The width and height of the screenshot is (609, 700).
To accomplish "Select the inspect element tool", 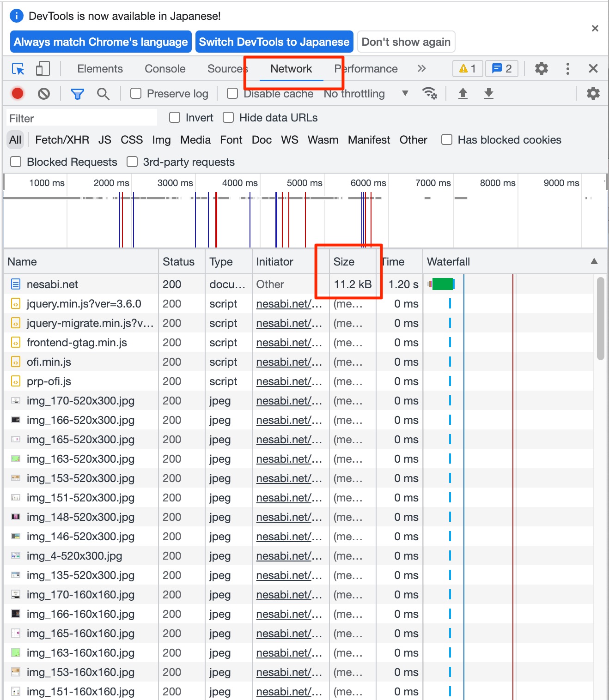I will pos(18,68).
